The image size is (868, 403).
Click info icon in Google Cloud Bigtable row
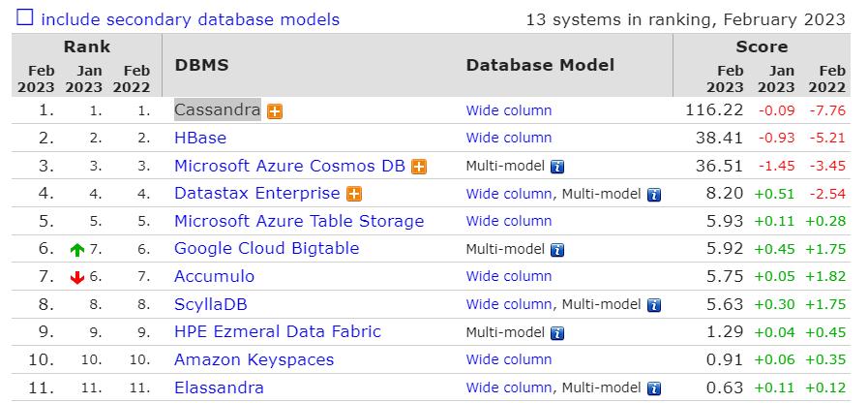click(x=557, y=250)
